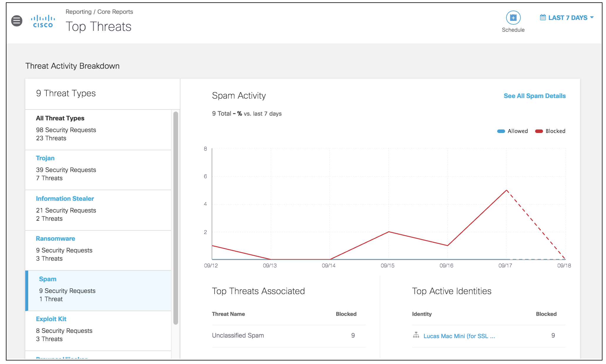Click the Cisco logo
The image size is (606, 364).
43,21
